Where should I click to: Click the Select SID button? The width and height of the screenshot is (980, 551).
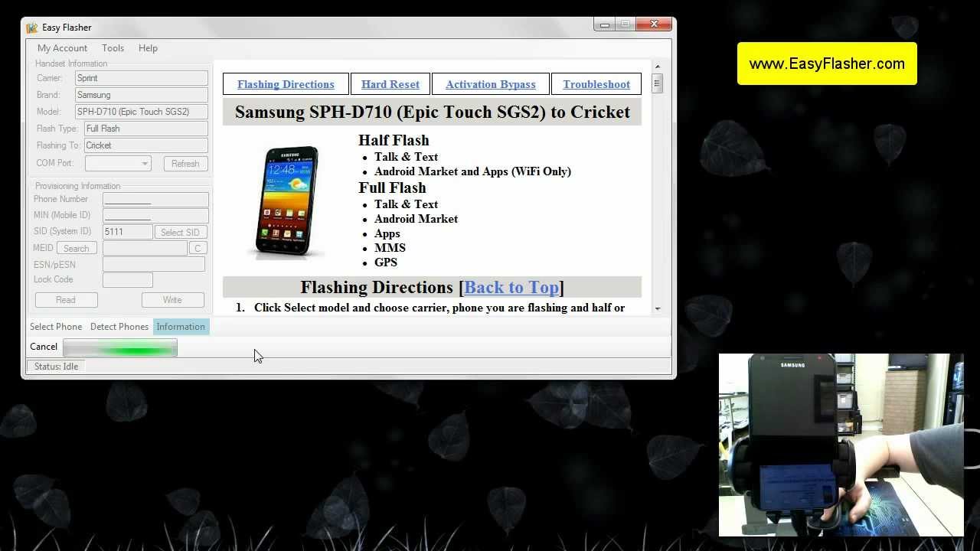pos(180,232)
